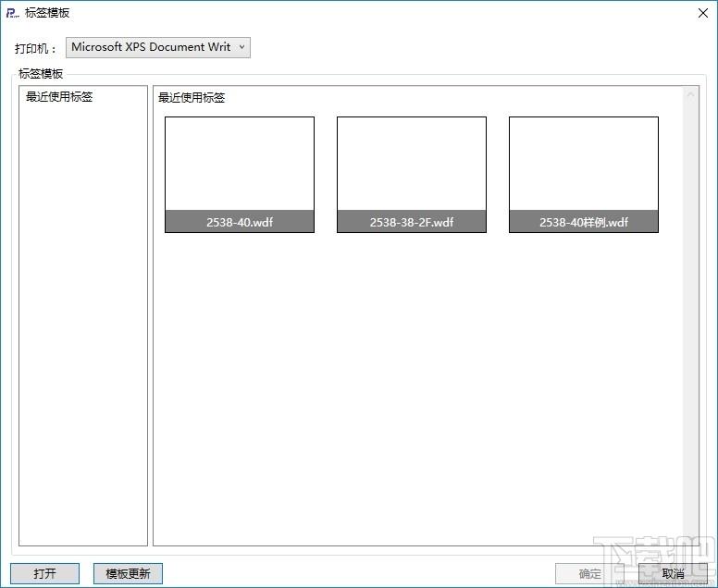The height and width of the screenshot is (588, 718).
Task: Open the Microsoft XPS Document Writer combo box
Action: [x=158, y=47]
